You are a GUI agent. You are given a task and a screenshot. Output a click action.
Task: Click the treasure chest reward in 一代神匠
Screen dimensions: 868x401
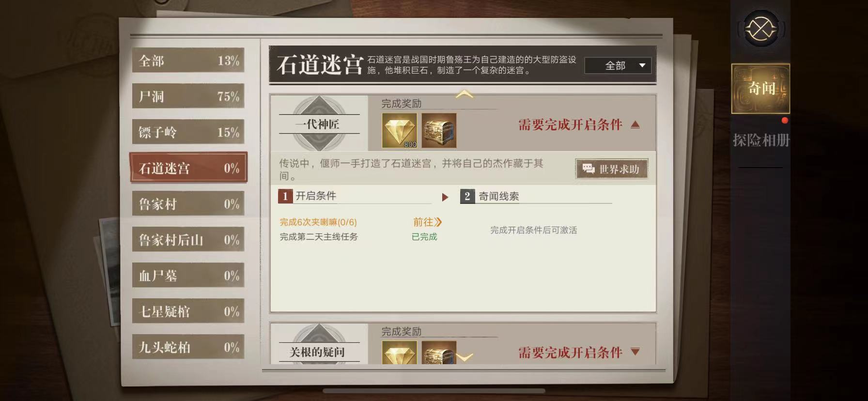[x=439, y=130]
